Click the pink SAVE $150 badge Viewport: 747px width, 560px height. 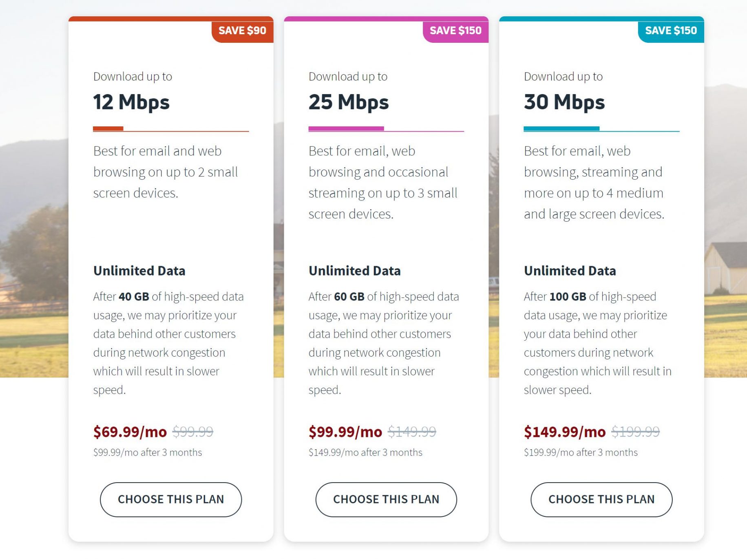pos(455,31)
